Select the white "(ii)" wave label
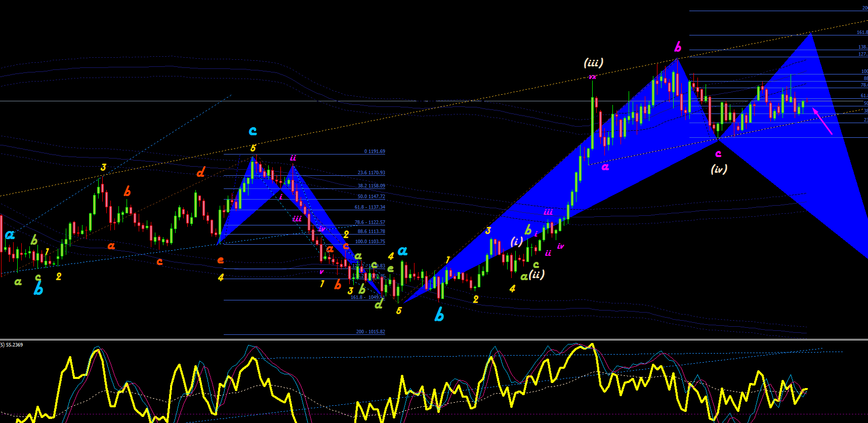 coord(536,275)
